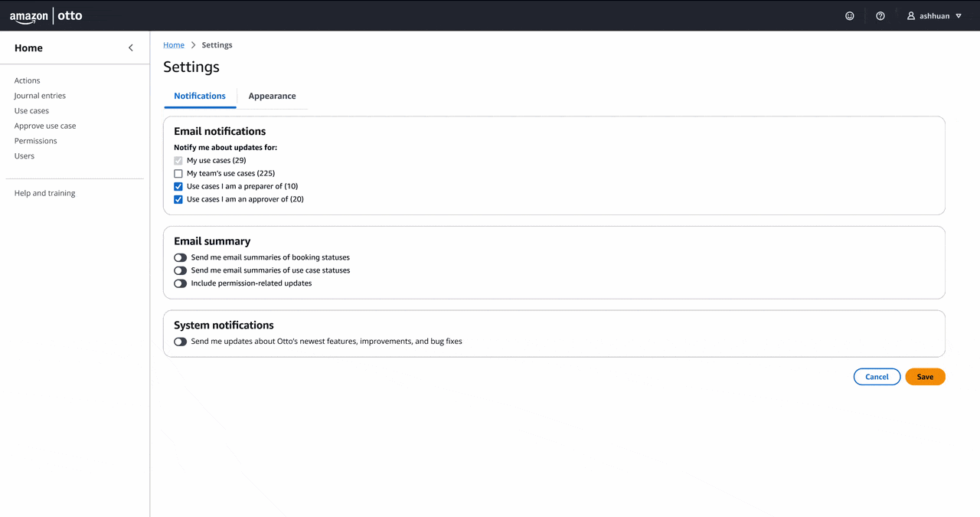Click the ashhuan username
Viewport: 980px width, 517px height.
934,16
